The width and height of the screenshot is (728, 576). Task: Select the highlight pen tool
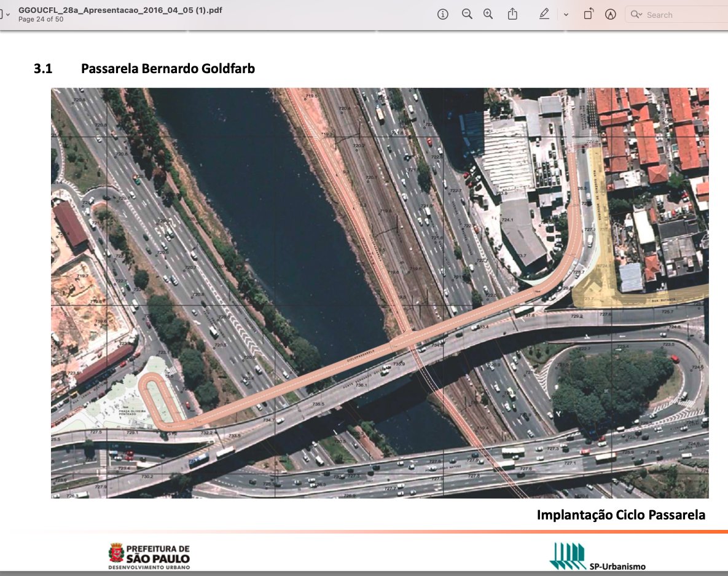point(544,15)
